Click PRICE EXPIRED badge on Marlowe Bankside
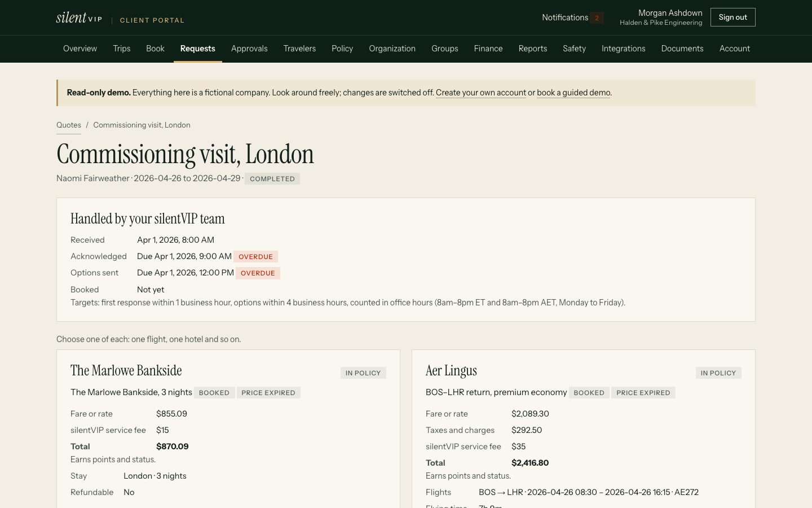 click(268, 393)
